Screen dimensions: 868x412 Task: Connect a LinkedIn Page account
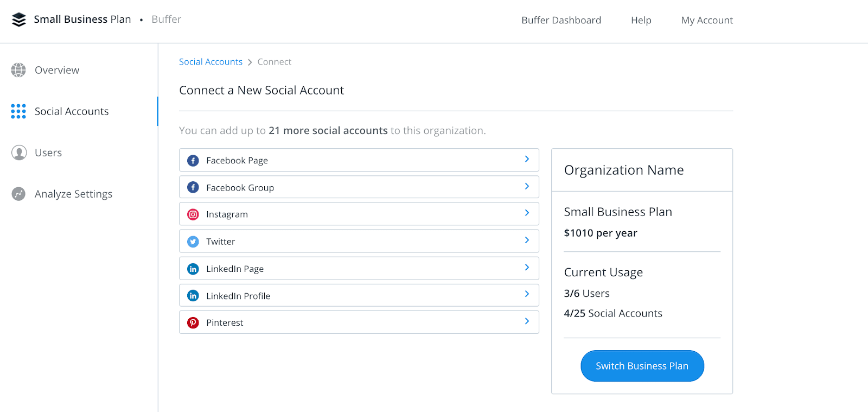pyautogui.click(x=359, y=268)
